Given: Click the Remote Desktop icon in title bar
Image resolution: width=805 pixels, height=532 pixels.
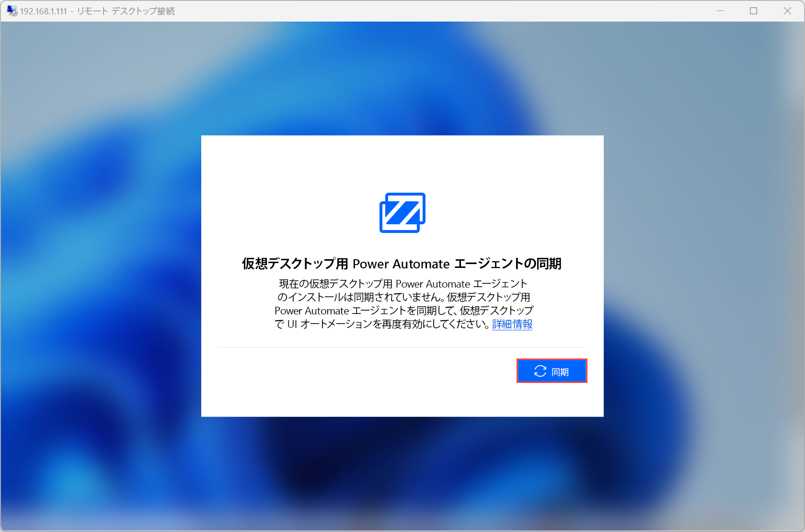Looking at the screenshot, I should pos(12,11).
